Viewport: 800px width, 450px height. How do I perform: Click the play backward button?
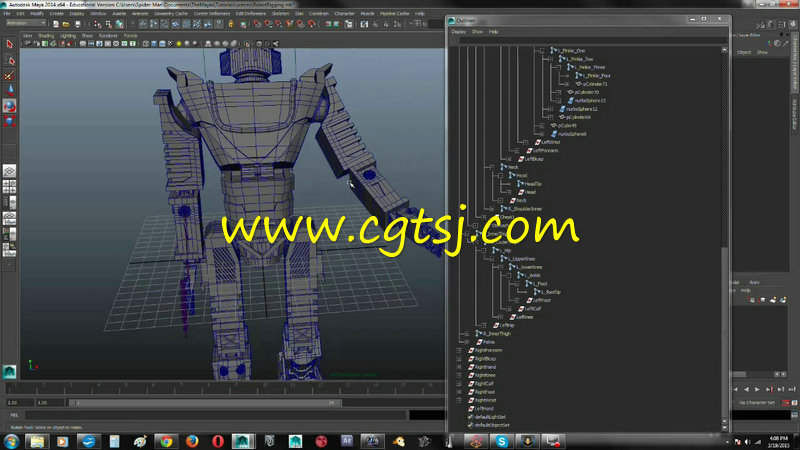746,389
